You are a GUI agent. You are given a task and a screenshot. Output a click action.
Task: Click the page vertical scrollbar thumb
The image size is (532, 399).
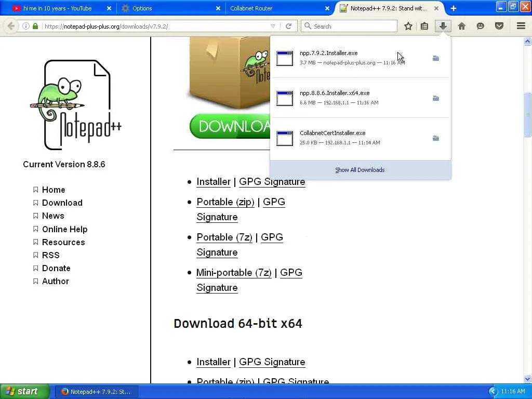coord(528,114)
